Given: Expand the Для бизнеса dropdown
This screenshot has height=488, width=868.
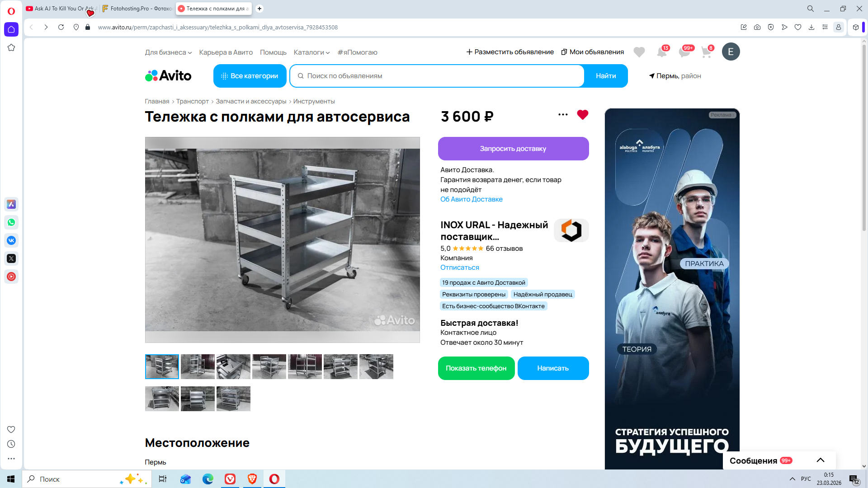Looking at the screenshot, I should point(168,52).
